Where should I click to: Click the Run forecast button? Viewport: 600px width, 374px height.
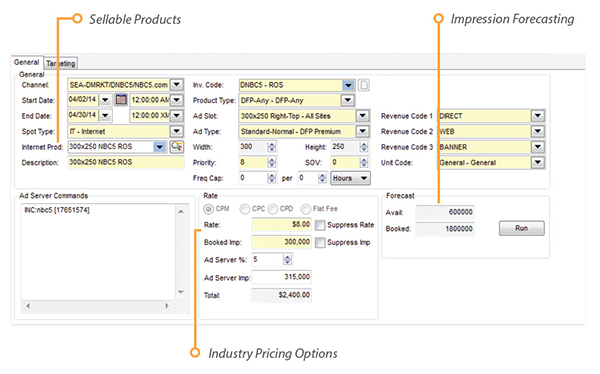pyautogui.click(x=522, y=228)
